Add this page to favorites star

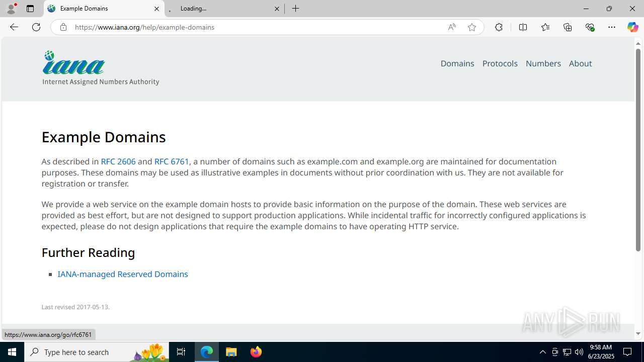pyautogui.click(x=472, y=27)
